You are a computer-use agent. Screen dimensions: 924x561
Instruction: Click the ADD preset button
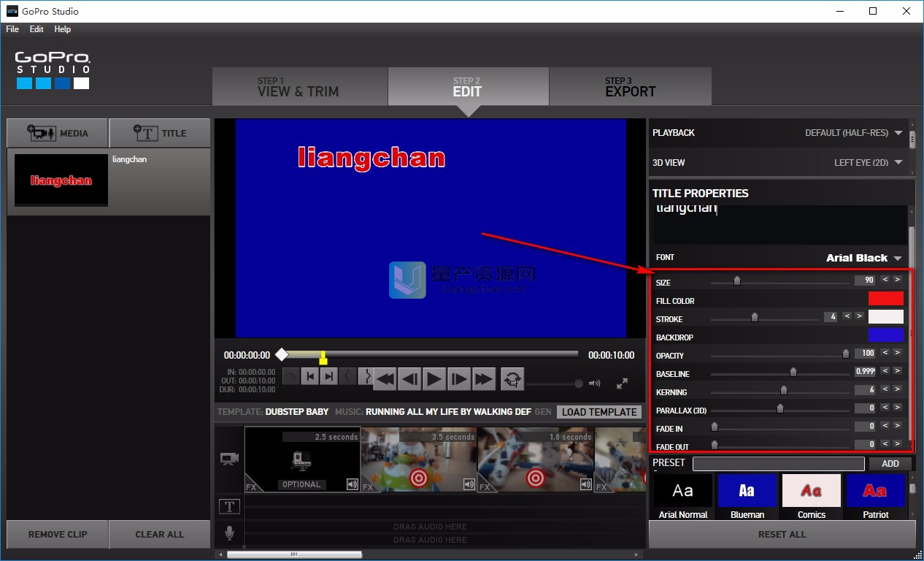point(890,464)
